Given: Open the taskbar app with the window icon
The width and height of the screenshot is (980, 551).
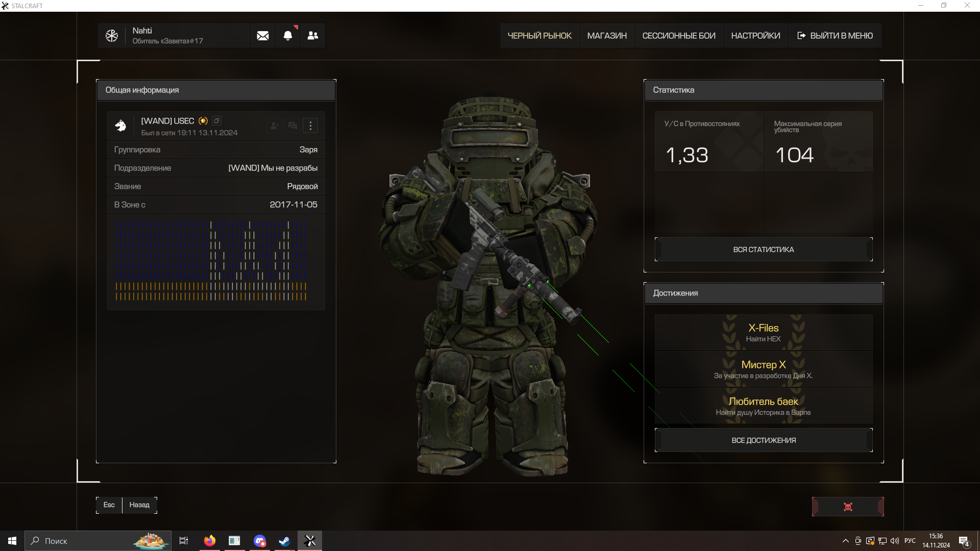Looking at the screenshot, I should (x=234, y=541).
